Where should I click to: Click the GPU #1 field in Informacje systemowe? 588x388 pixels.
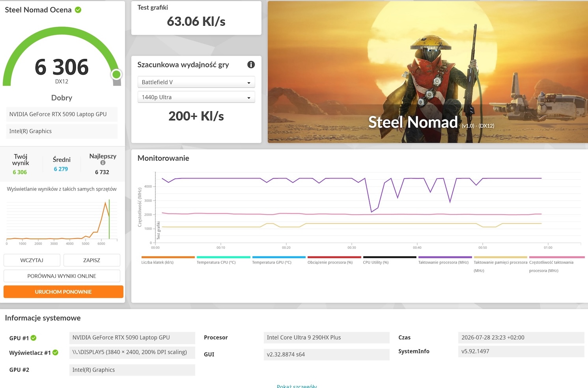point(132,338)
